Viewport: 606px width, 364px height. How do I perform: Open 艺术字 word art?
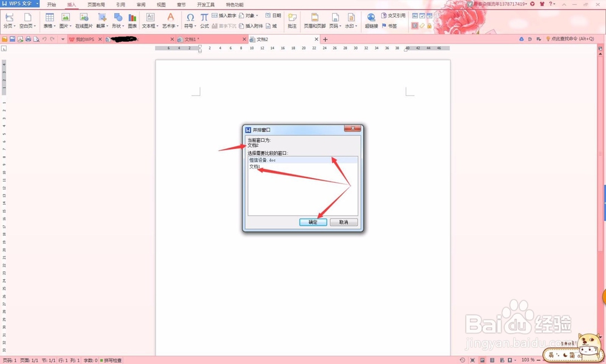170,21
